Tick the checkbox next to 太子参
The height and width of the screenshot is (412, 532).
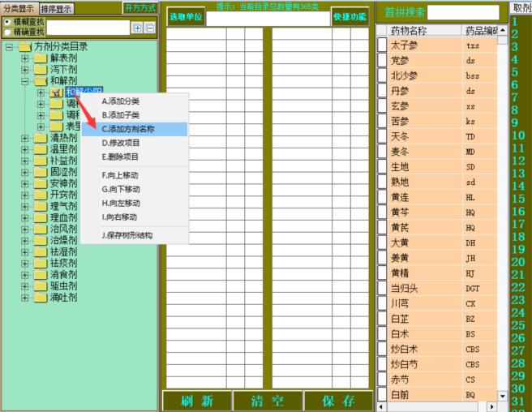(383, 45)
